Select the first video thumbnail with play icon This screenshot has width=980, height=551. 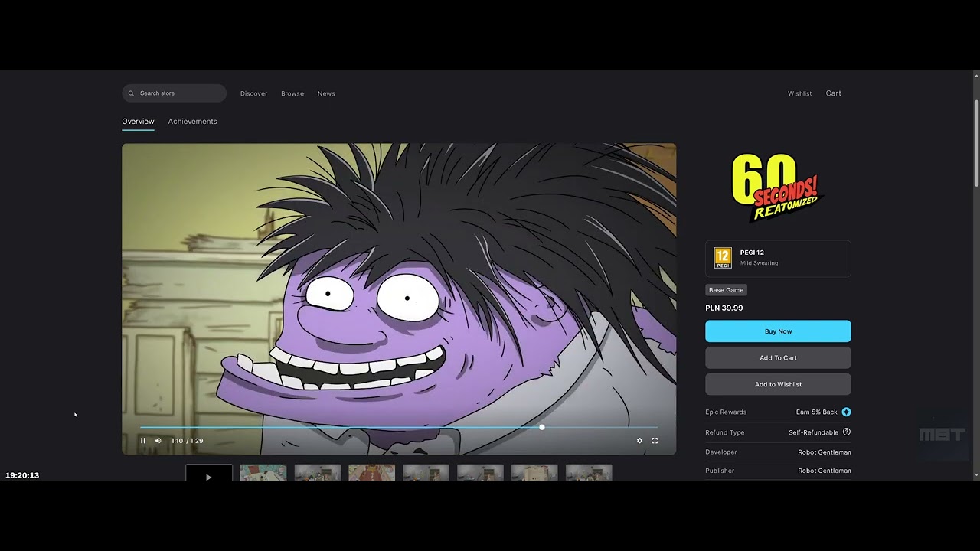coord(209,473)
